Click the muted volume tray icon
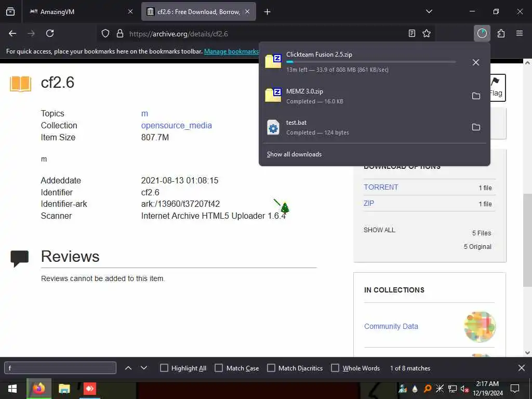 [464, 389]
